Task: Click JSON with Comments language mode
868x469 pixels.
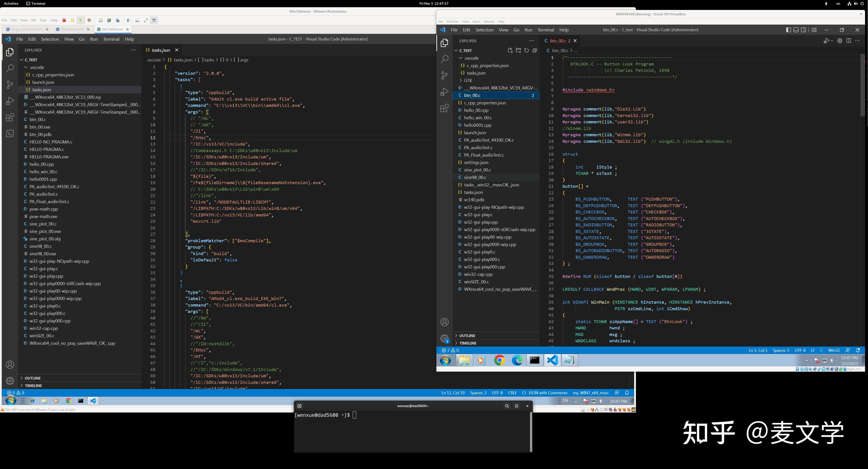Action: [x=548, y=392]
